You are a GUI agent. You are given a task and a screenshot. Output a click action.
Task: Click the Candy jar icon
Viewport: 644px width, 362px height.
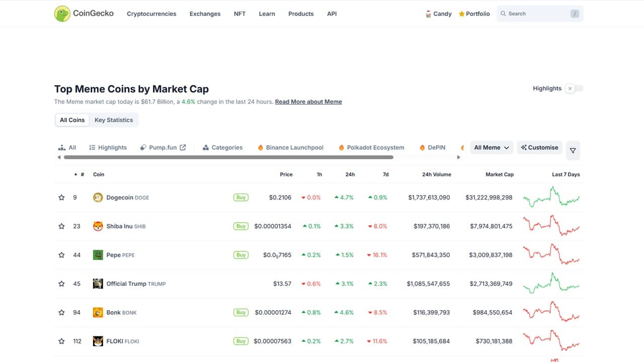428,14
